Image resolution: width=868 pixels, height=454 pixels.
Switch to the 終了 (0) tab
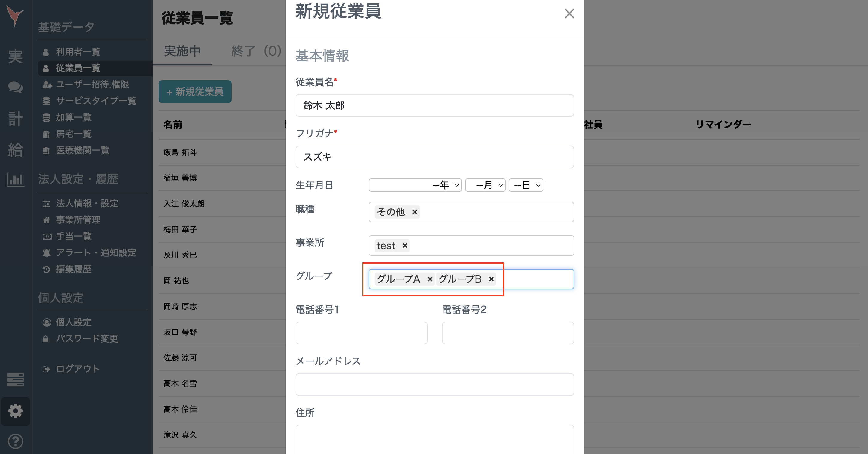point(256,51)
